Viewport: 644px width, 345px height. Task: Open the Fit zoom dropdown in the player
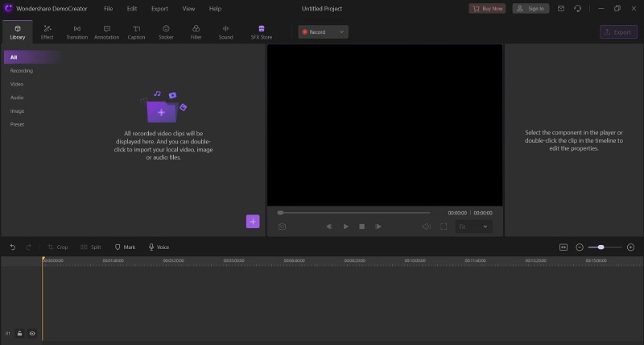pyautogui.click(x=473, y=227)
